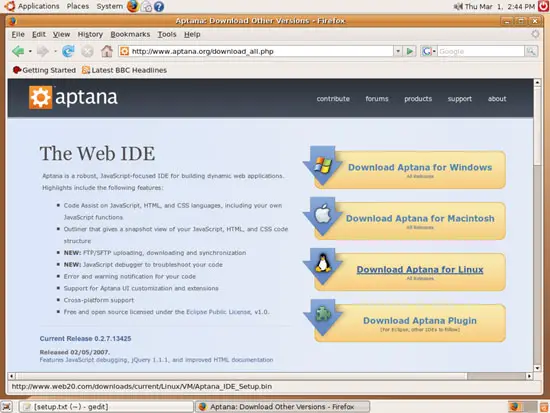This screenshot has width=550, height=413.
Task: Open the Places panel menu
Action: coord(78,6)
